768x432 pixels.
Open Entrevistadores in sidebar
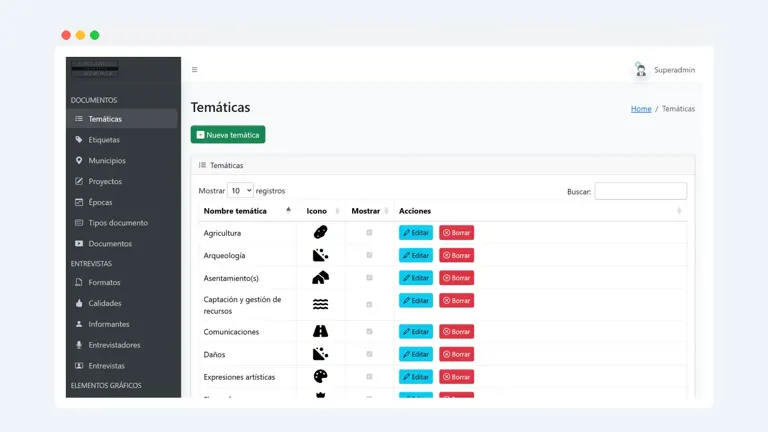click(x=121, y=345)
